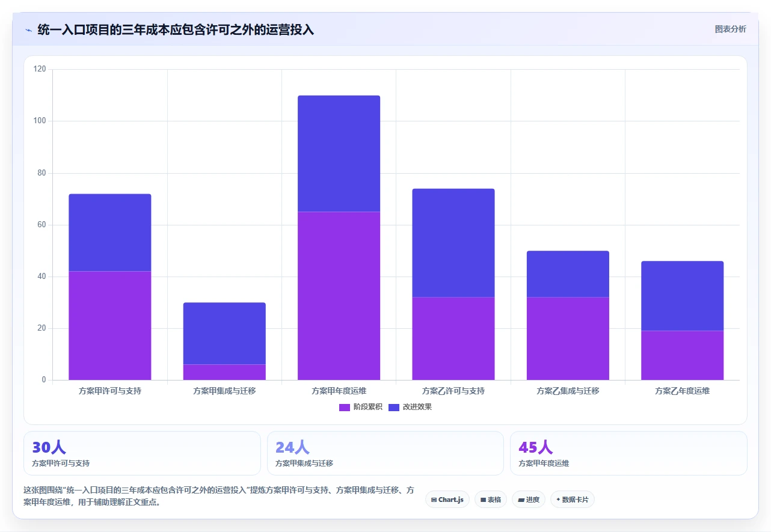Image resolution: width=771 pixels, height=532 pixels.
Task: Click the blue segment of the 方案乙集成与迁移 bar
Action: 568,274
